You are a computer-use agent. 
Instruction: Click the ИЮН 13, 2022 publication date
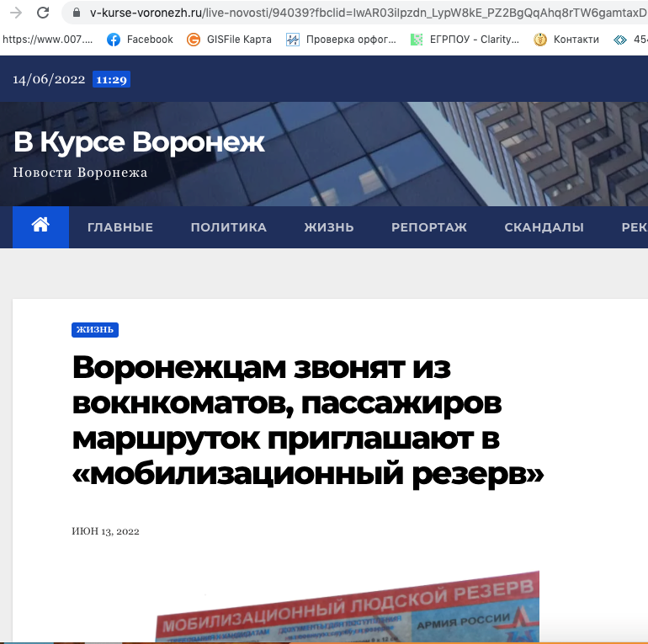105,531
